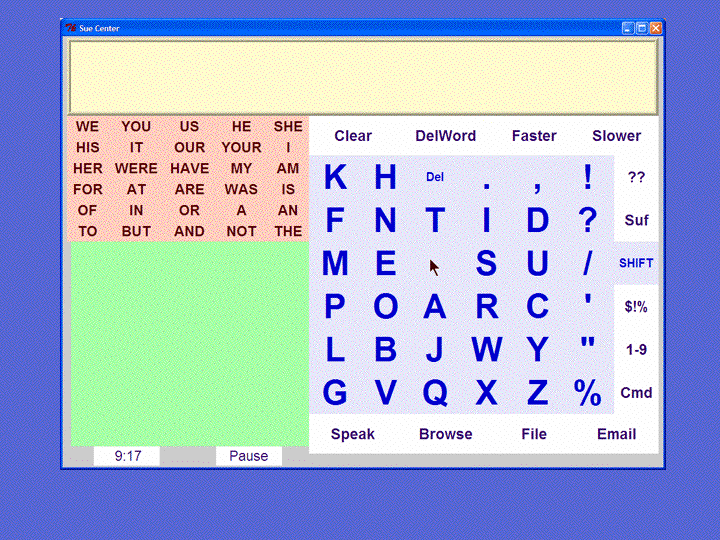Insert the word HAVE

189,169
